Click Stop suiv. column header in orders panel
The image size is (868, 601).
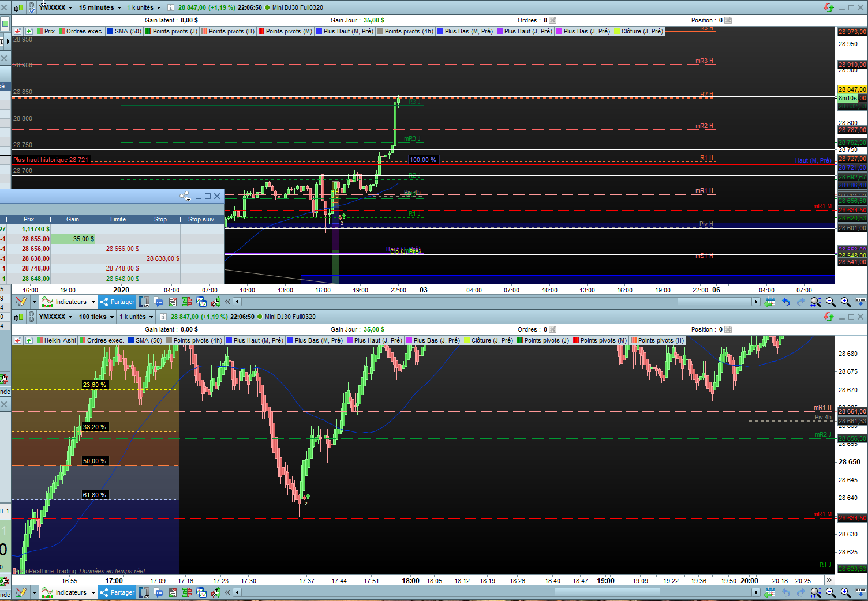coord(201,219)
